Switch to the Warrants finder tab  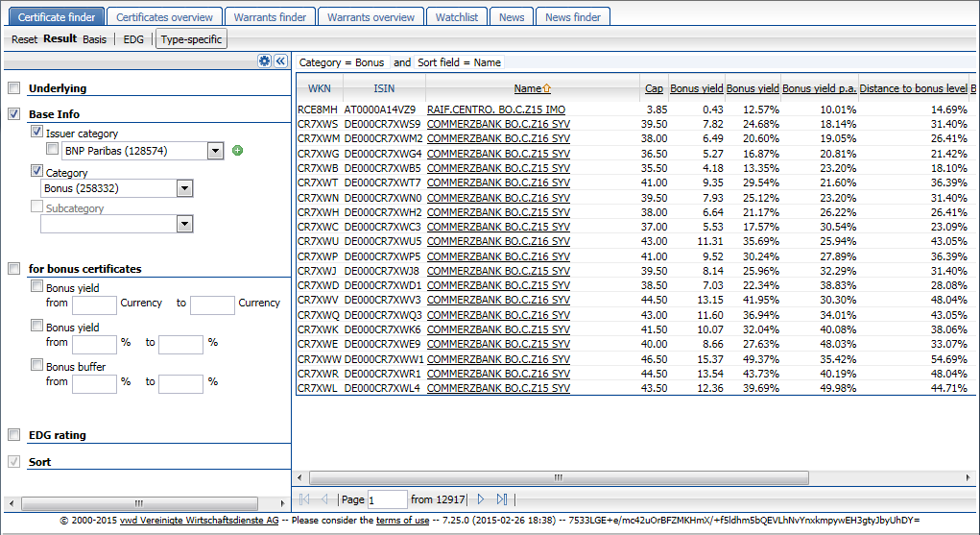pos(272,16)
